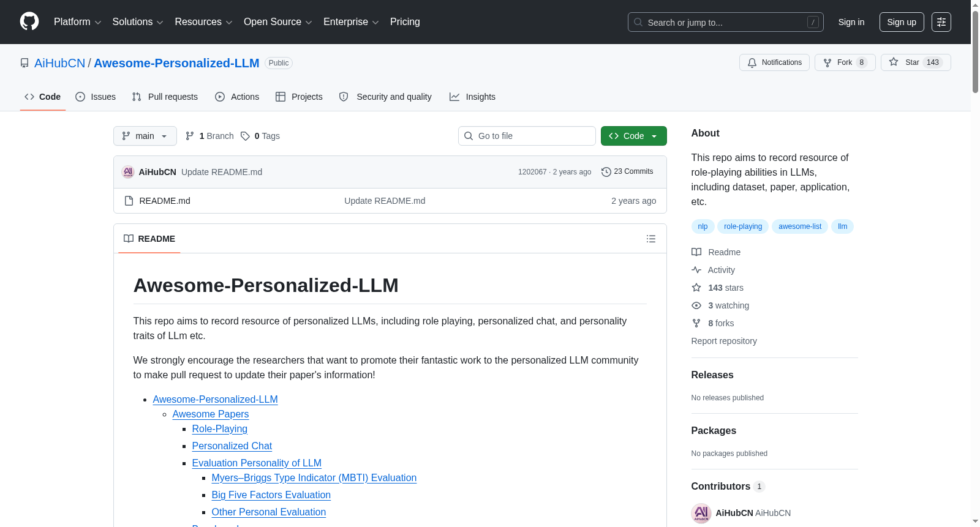The width and height of the screenshot is (980, 527).
Task: Click the role-playing topic tag
Action: point(743,226)
